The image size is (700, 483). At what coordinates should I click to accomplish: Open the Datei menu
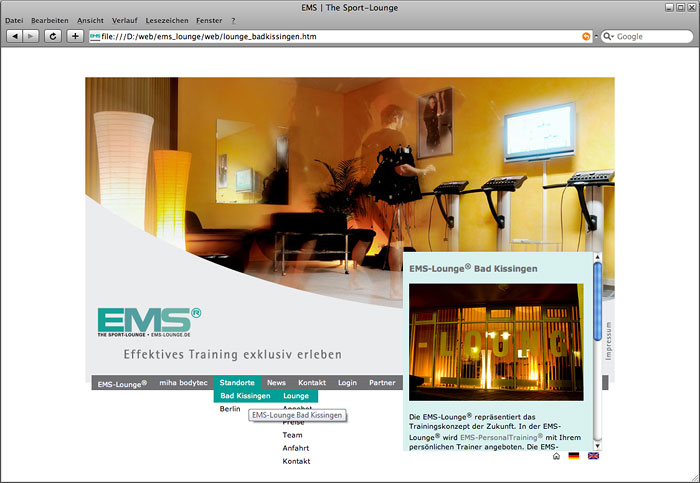(14, 21)
